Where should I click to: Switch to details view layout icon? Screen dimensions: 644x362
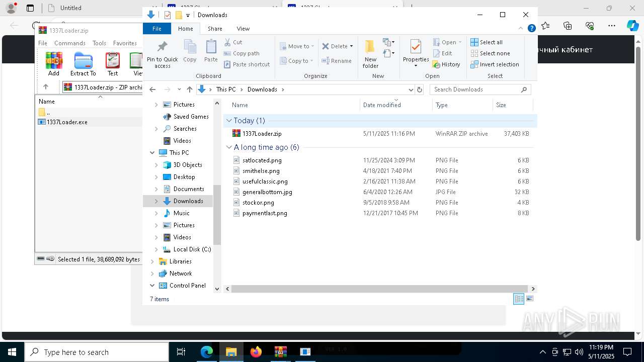pos(519,299)
